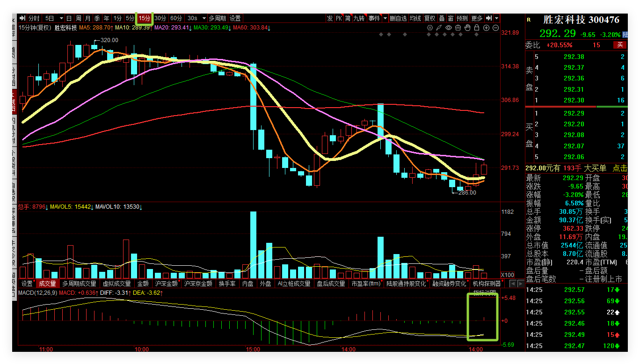This screenshot has height=364, width=640.
Task: Select the 融资融券变化 indicator tab
Action: [449, 284]
